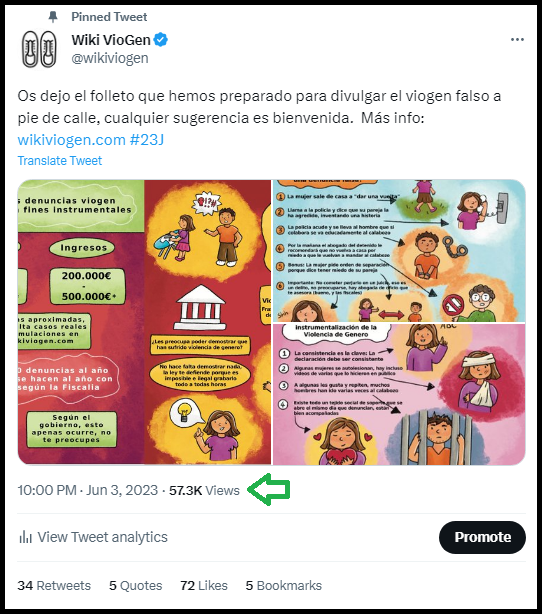View the 72 Likes list
The height and width of the screenshot is (614, 542).
coord(204,585)
